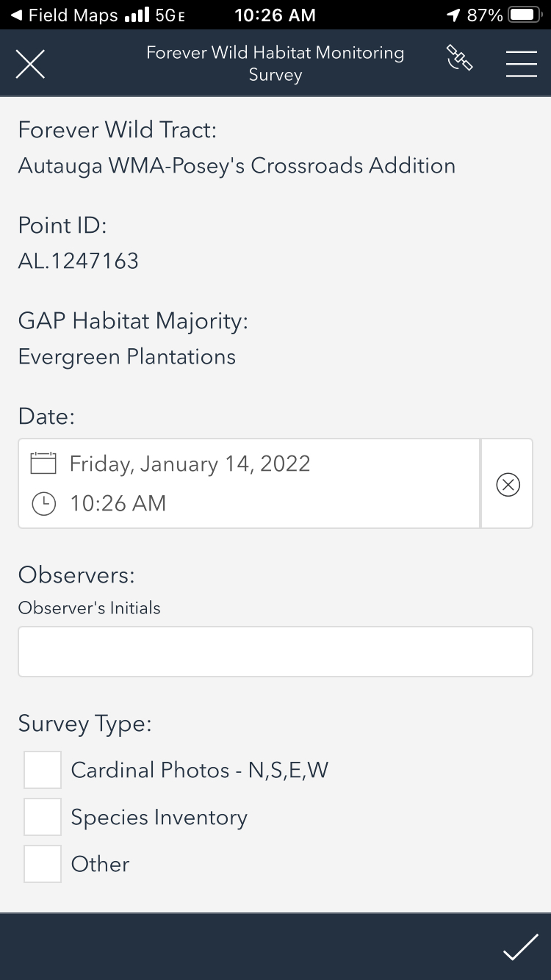
Task: Tap the Species Inventory label
Action: tap(159, 818)
